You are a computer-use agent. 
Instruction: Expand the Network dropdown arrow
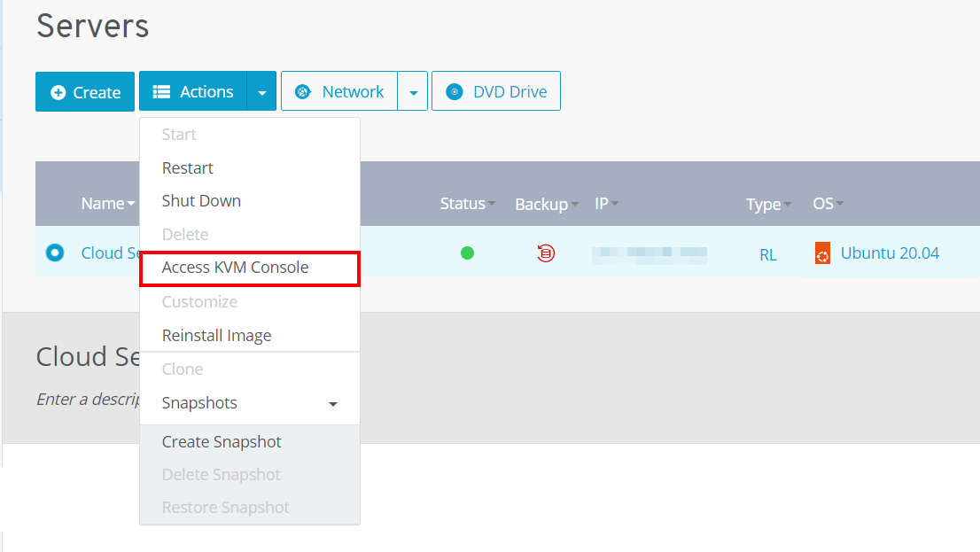tap(413, 91)
